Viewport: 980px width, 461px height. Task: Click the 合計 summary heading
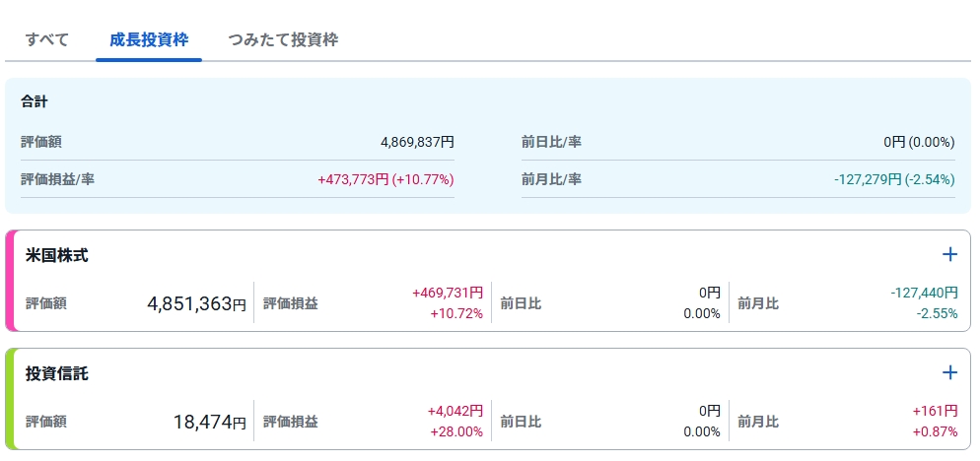pos(35,101)
